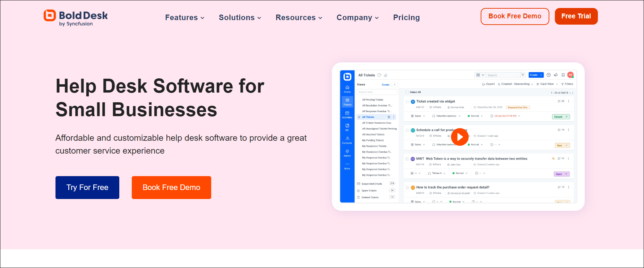The image size is (644, 268).
Task: Click the megaphone announcements icon
Action: 556,75
